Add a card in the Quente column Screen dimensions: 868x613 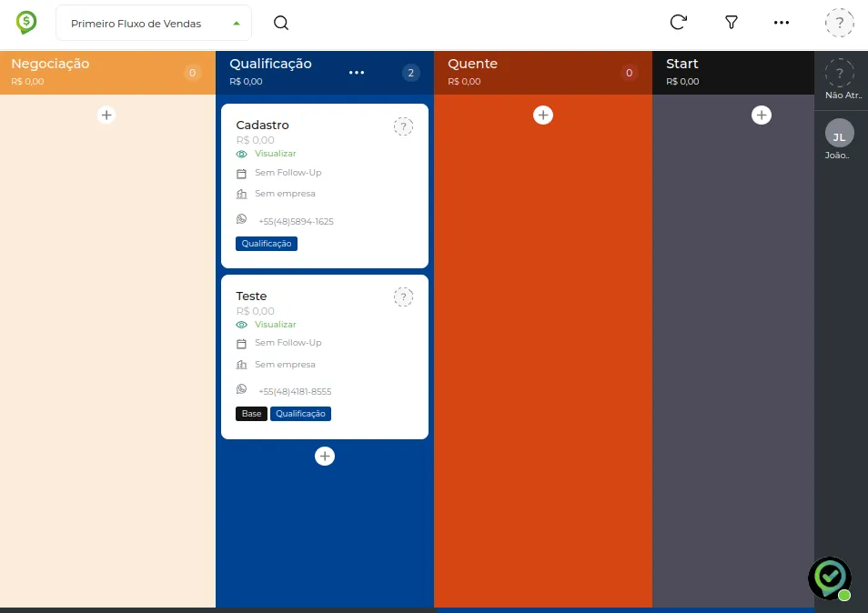[543, 116]
